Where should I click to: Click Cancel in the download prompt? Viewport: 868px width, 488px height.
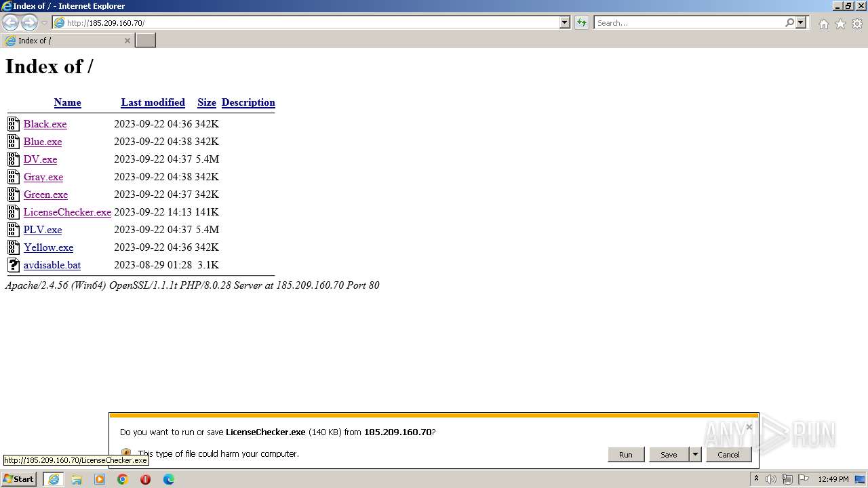point(728,455)
